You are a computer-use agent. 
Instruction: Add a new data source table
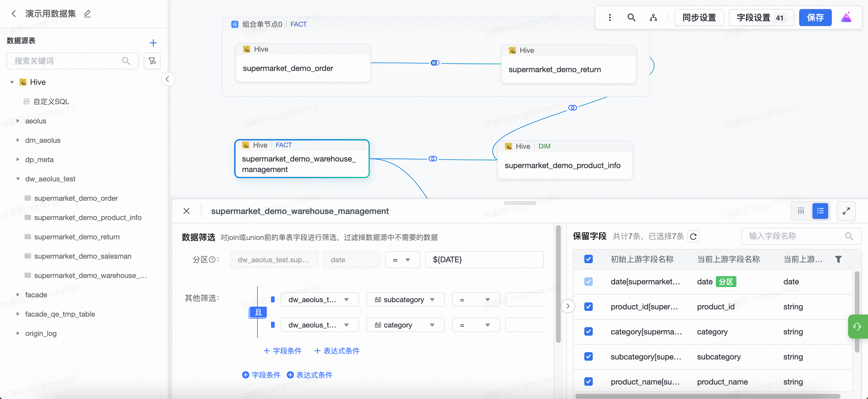coord(153,43)
